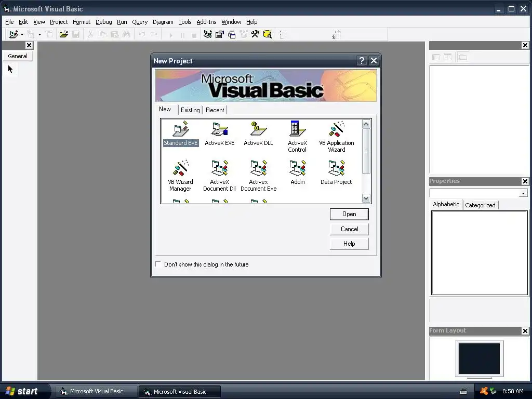Viewport: 532px width, 399px height.
Task: Click the View Code icon in Project panel
Action: tap(436, 57)
